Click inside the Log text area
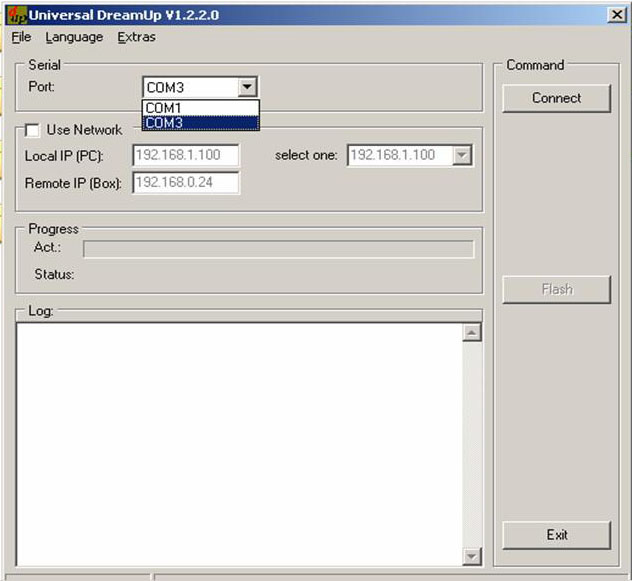The height and width of the screenshot is (581, 632). (240, 444)
